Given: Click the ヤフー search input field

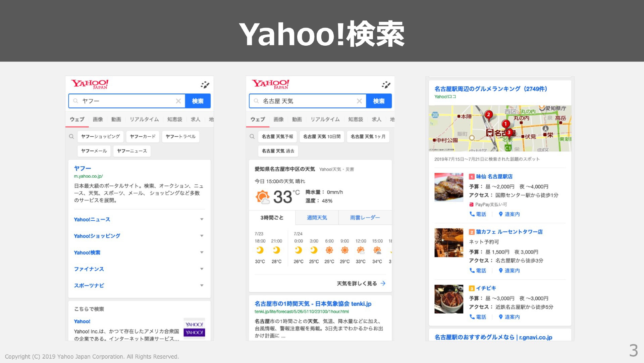Looking at the screenshot, I should click(x=127, y=101).
